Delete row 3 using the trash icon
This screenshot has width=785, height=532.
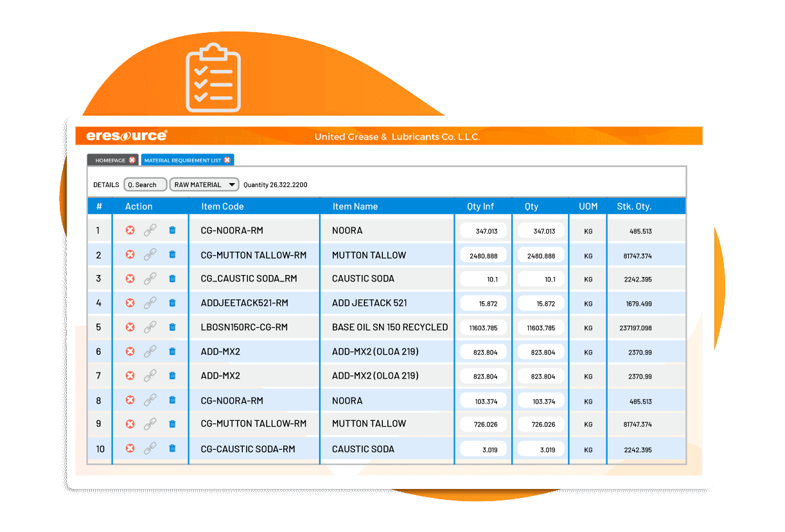[x=172, y=279]
